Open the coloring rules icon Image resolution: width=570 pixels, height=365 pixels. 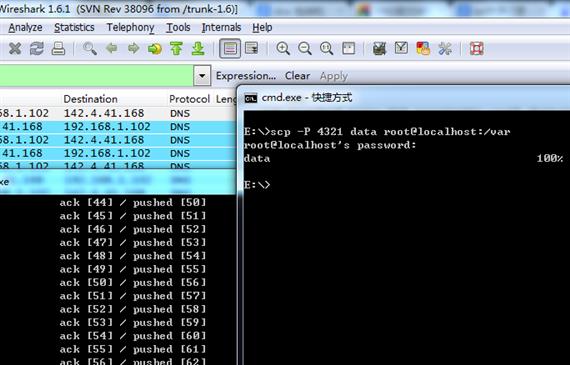423,49
